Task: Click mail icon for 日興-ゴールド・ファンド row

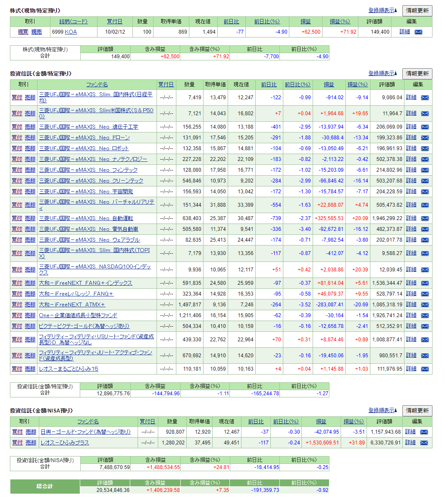Action: point(424,432)
